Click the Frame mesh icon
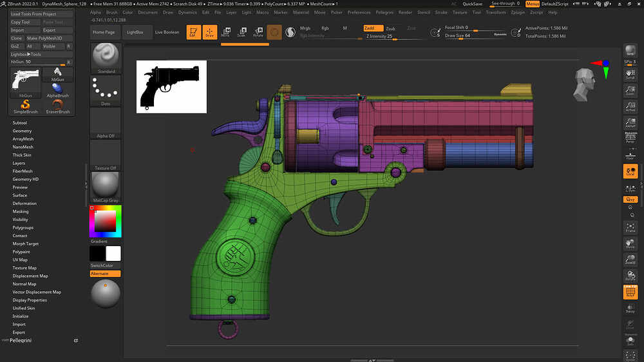 pyautogui.click(x=630, y=227)
